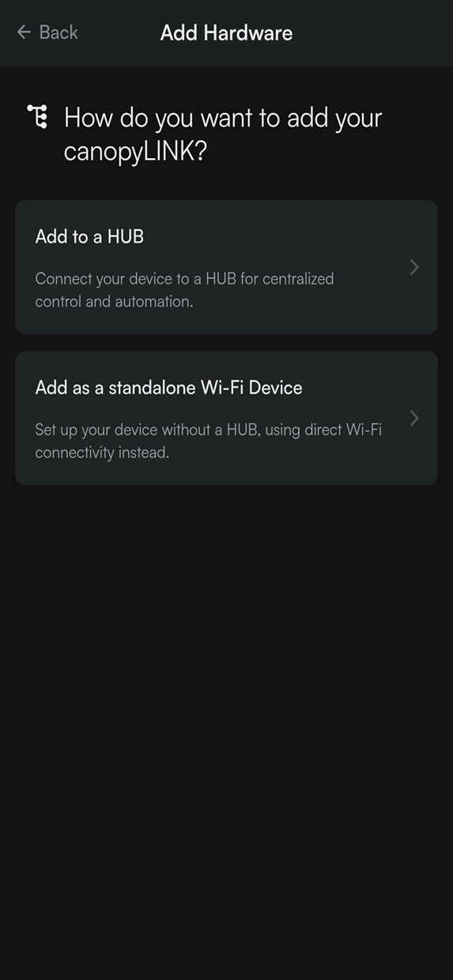Click the chevron on Add to a HUB
Viewport: 453px width, 980px height.
(414, 267)
